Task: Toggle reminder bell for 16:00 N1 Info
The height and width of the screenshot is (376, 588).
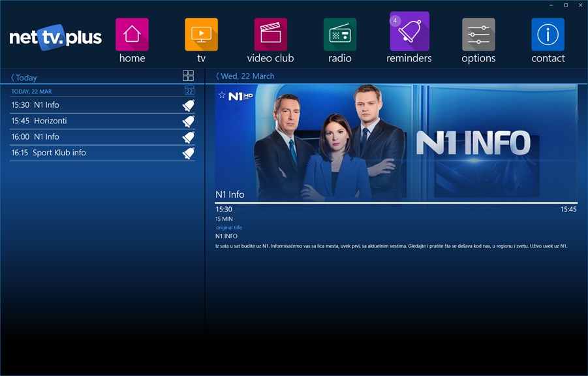Action: coord(189,137)
